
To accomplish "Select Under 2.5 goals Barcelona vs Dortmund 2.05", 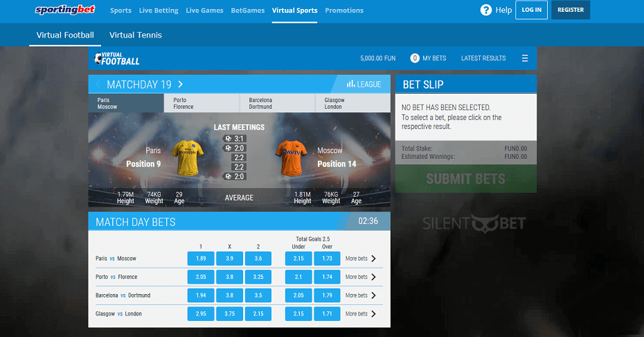I will (x=298, y=295).
